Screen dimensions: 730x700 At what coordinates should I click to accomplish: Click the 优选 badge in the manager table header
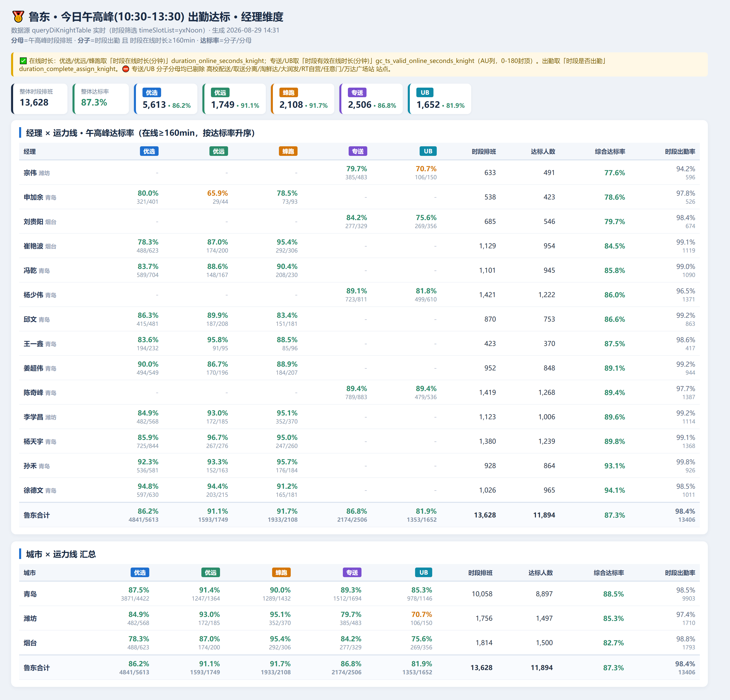click(149, 151)
